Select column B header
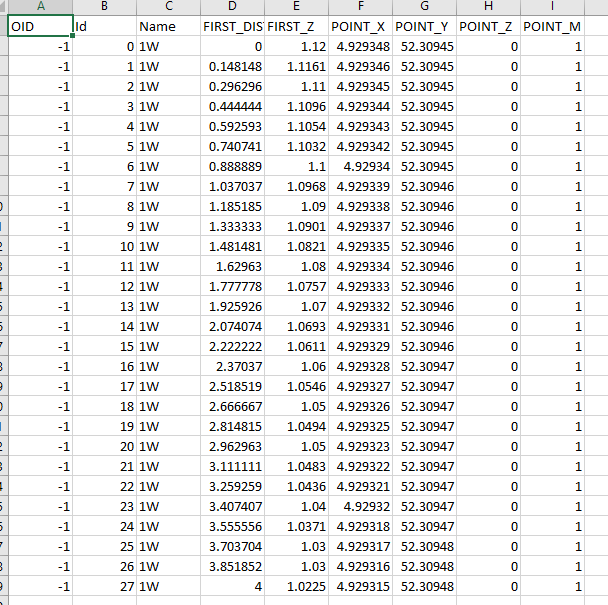Screen dimensions: 608x605 click(104, 7)
